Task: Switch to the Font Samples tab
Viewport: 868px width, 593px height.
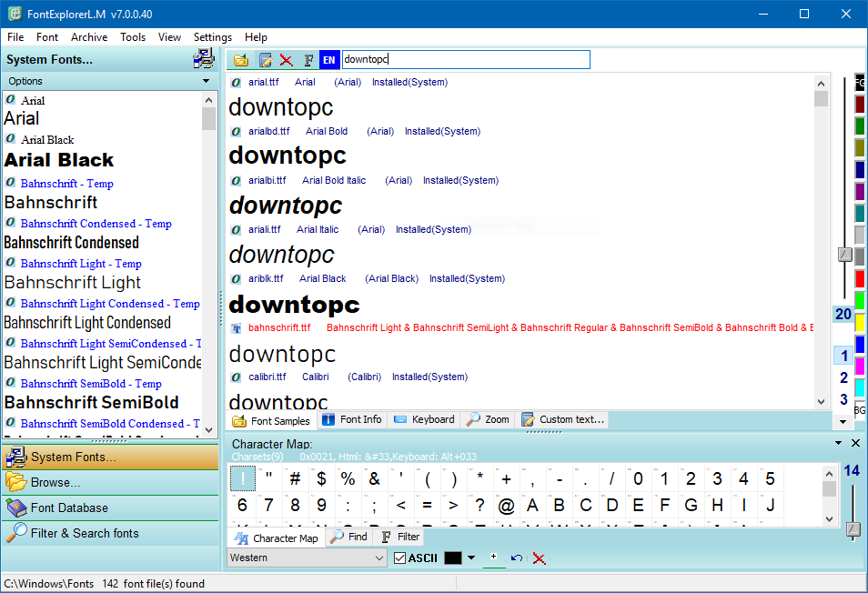Action: [x=272, y=421]
